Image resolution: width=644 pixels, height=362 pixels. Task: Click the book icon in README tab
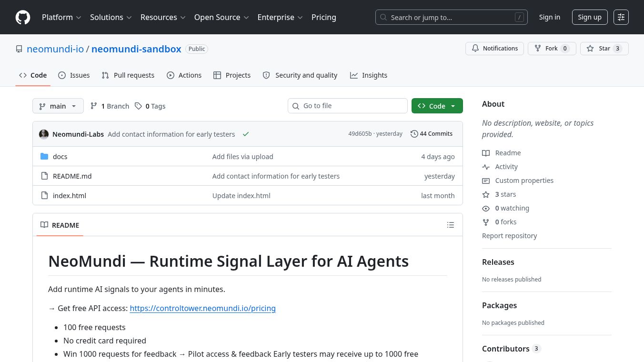44,225
